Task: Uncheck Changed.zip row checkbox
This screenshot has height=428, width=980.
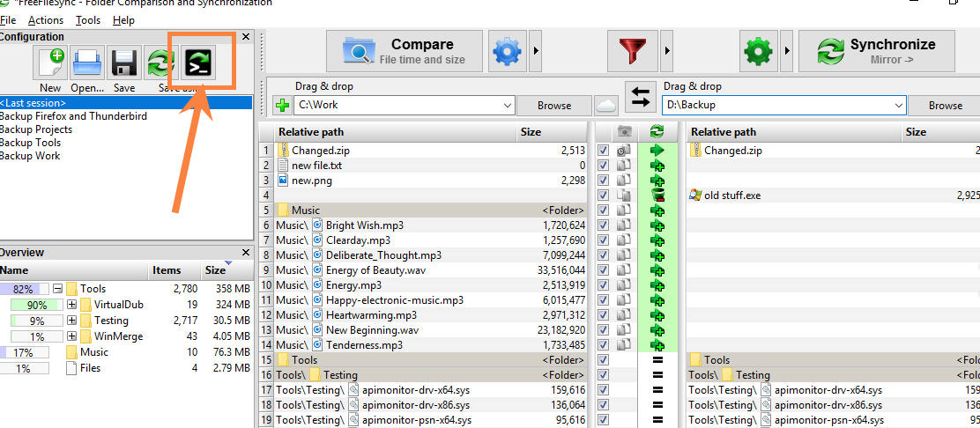Action: tap(603, 150)
